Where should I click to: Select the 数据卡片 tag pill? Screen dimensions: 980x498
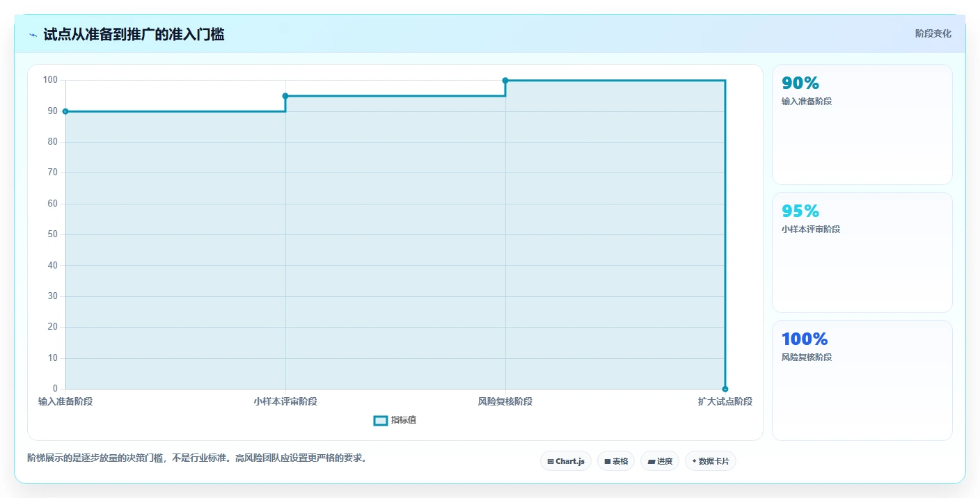711,461
